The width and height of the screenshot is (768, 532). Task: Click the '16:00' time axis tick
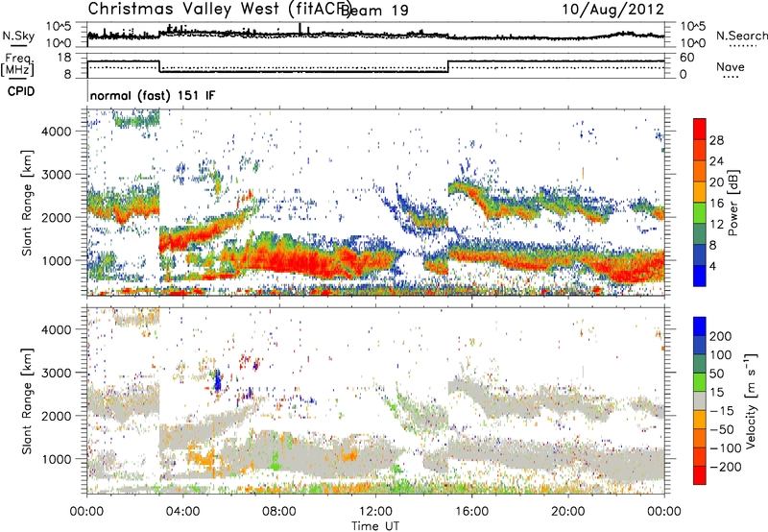click(x=471, y=512)
